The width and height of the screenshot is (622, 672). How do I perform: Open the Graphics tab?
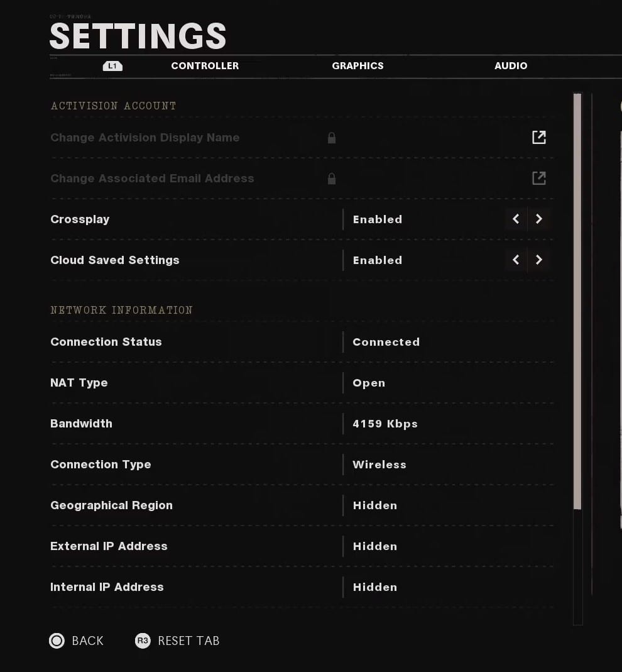[357, 66]
